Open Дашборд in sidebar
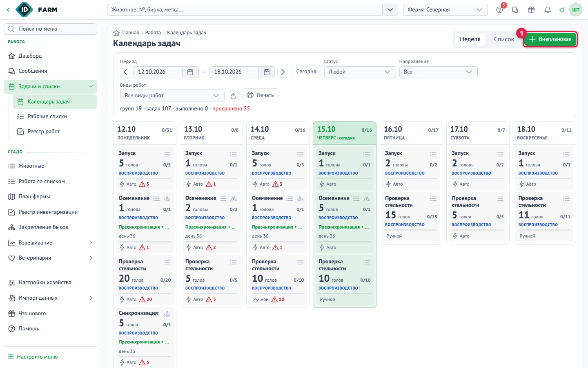 tap(51, 56)
